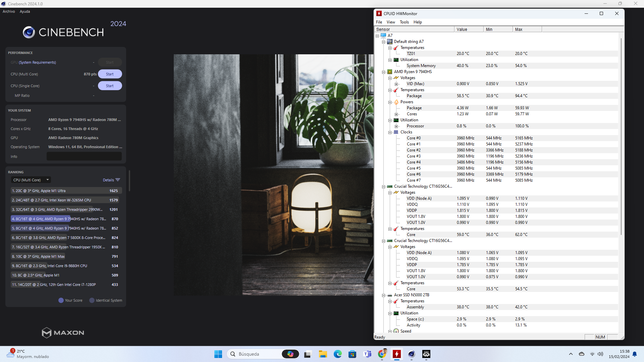Click the Acer SSD N5000 2TB drive icon
This screenshot has width=644, height=362.
390,295
